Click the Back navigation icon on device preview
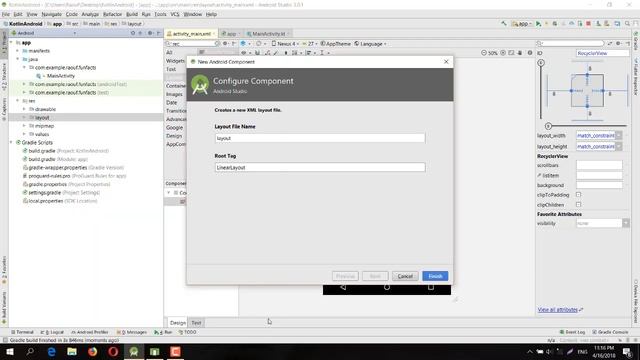 point(343,288)
